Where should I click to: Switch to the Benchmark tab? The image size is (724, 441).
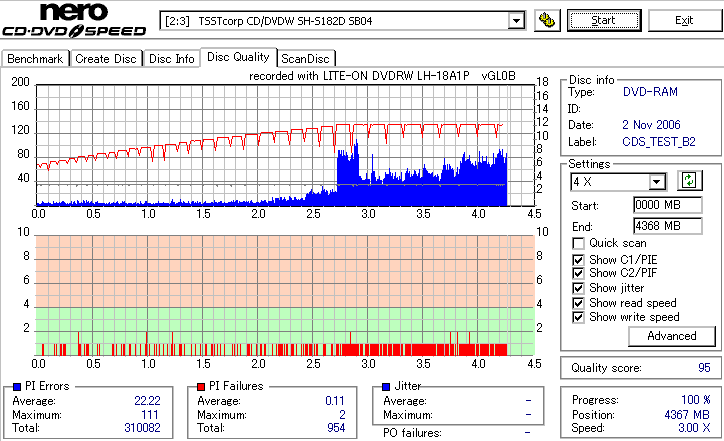[x=35, y=59]
